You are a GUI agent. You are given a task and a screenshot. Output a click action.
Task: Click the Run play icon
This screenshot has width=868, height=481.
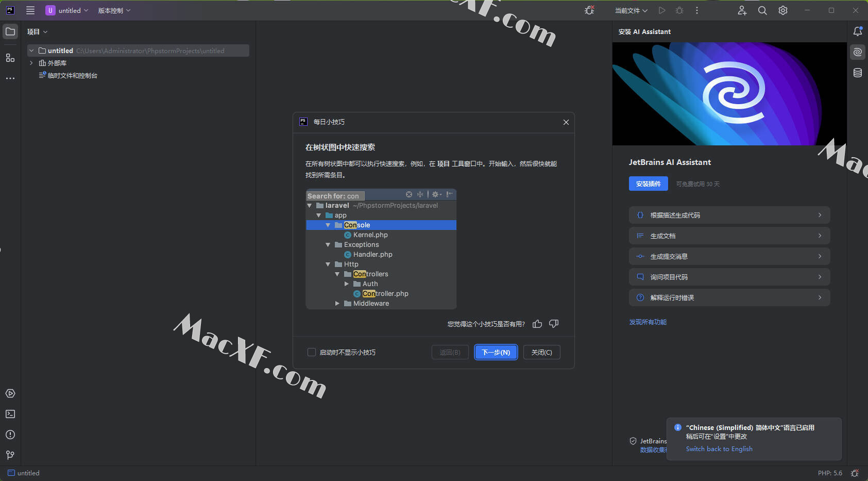(662, 10)
